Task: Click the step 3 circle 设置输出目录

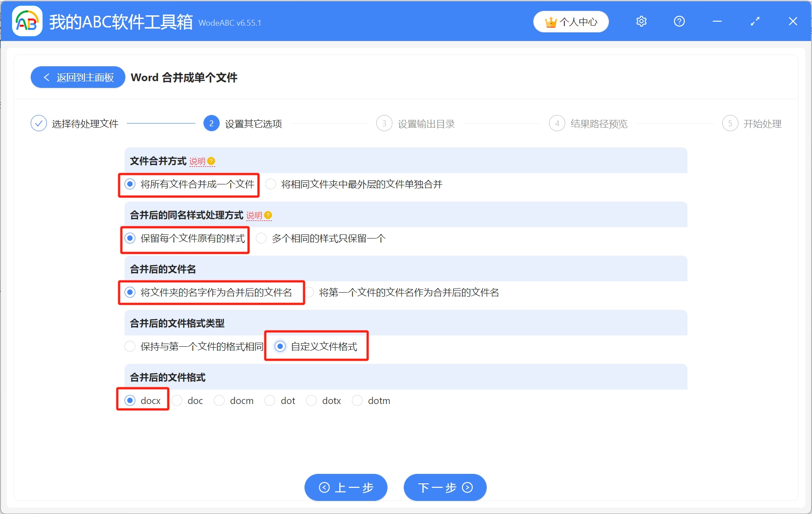Action: click(384, 124)
